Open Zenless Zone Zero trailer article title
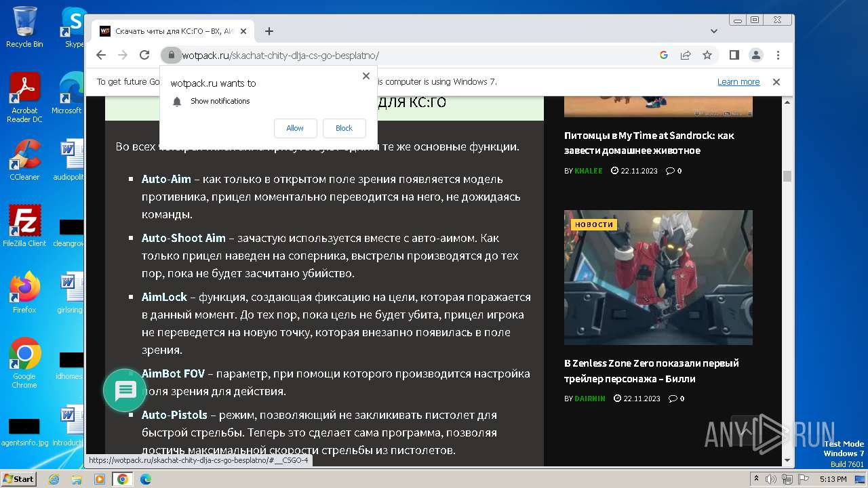The width and height of the screenshot is (868, 488). [x=652, y=371]
